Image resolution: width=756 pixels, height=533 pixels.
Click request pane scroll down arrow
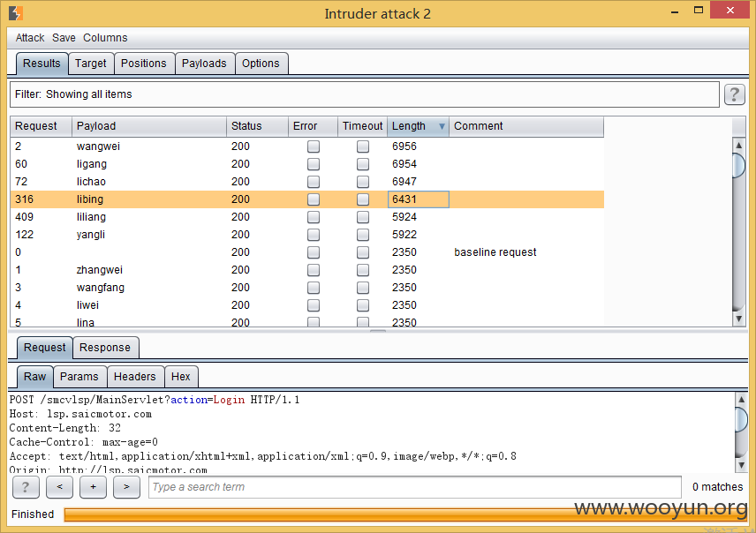point(742,465)
